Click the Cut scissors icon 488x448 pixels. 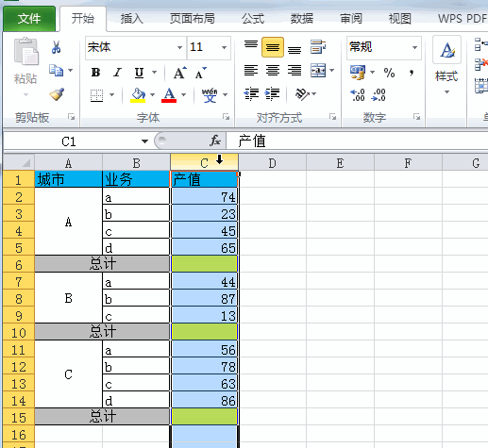pyautogui.click(x=56, y=47)
